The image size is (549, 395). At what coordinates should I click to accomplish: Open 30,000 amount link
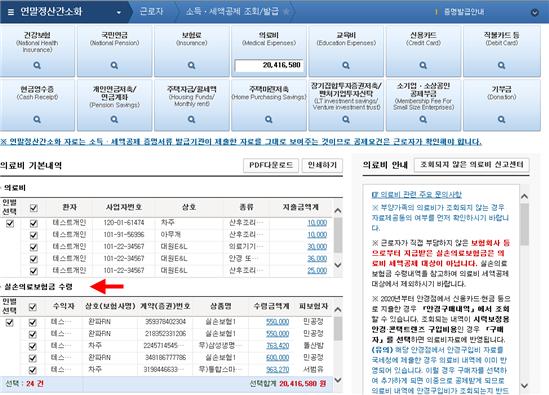[x=317, y=247]
